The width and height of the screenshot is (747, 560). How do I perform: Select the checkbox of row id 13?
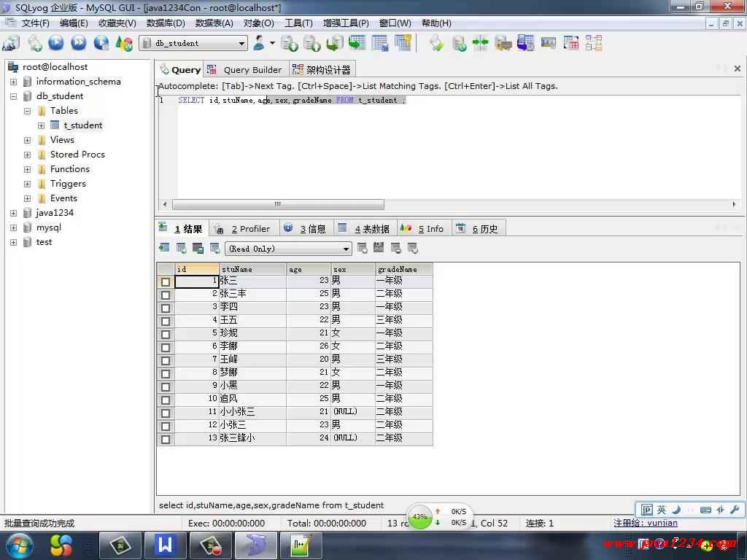166,439
